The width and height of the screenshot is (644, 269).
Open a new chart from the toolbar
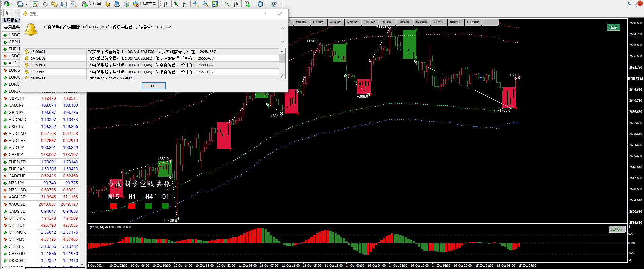7,4
